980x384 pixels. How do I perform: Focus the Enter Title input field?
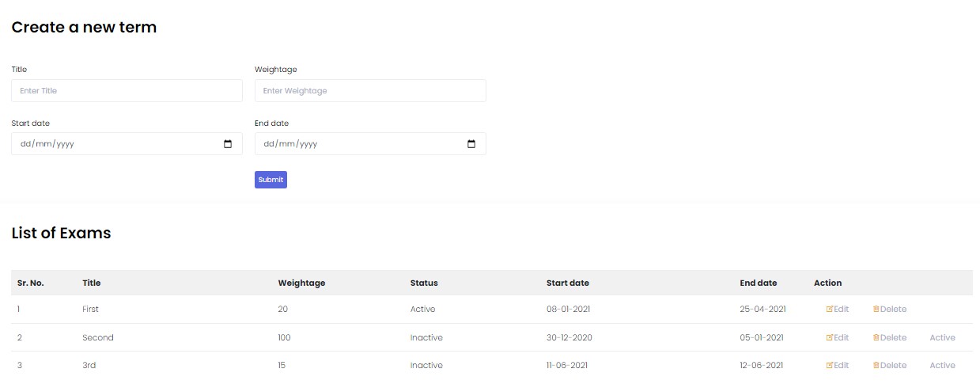tap(127, 91)
